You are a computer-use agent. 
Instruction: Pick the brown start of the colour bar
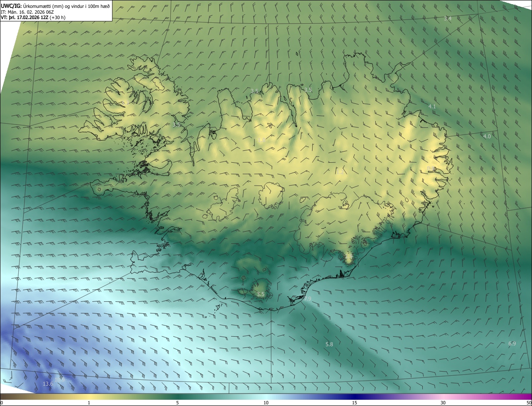(x=8, y=397)
